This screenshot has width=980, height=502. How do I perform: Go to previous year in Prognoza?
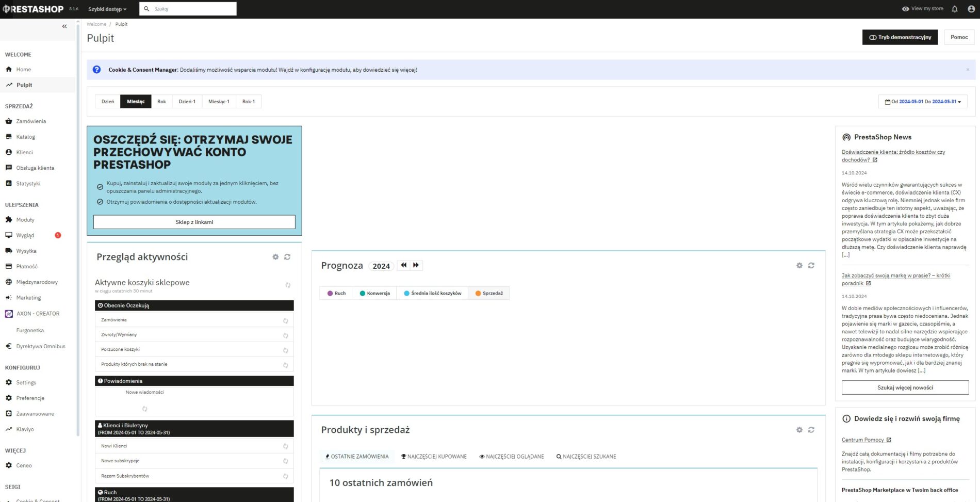tap(403, 265)
